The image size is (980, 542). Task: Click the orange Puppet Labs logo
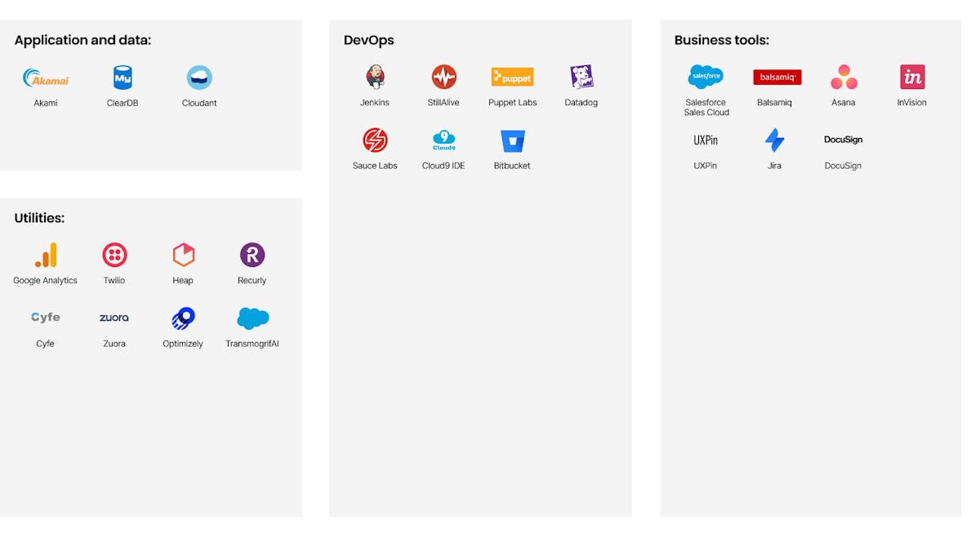click(x=512, y=77)
